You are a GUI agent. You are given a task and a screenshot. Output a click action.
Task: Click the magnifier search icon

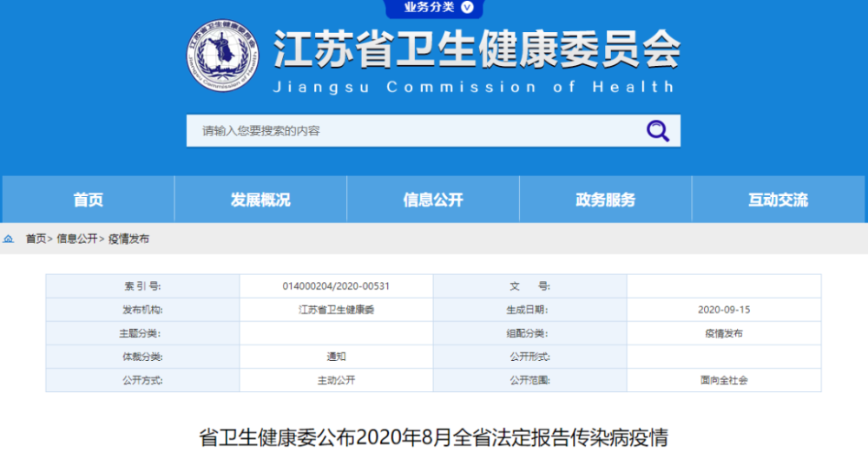(x=658, y=131)
